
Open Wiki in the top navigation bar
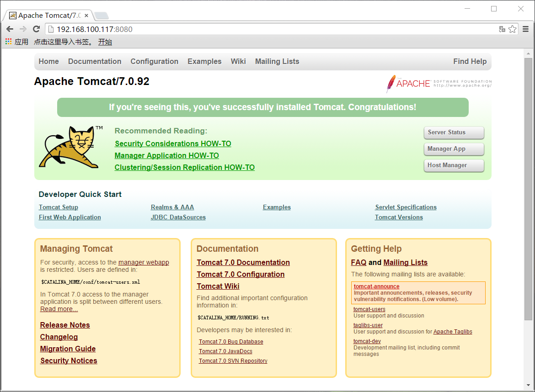[x=238, y=61]
